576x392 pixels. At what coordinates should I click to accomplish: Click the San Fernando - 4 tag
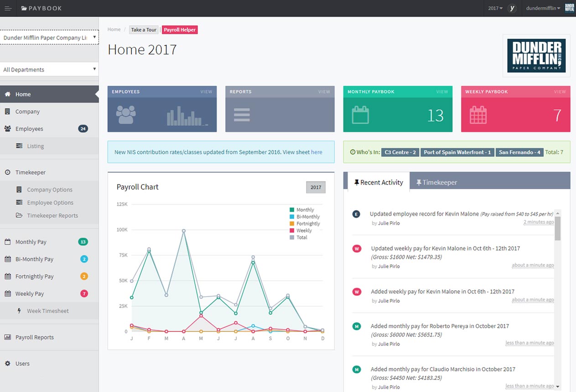(519, 152)
